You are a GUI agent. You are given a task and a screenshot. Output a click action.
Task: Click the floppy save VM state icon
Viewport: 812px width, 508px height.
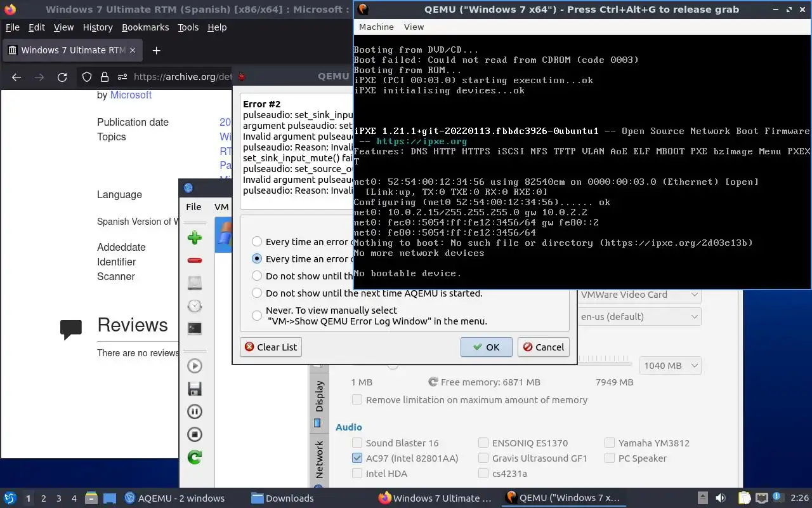(195, 389)
